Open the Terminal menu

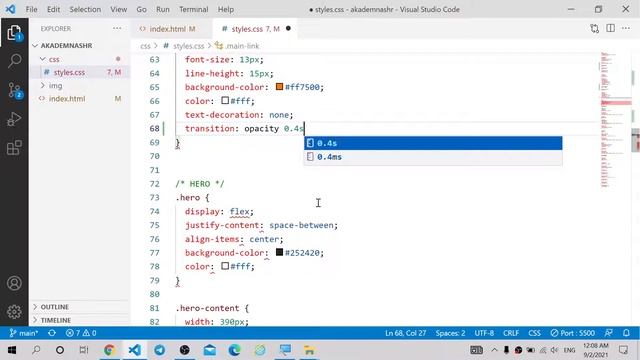click(193, 9)
